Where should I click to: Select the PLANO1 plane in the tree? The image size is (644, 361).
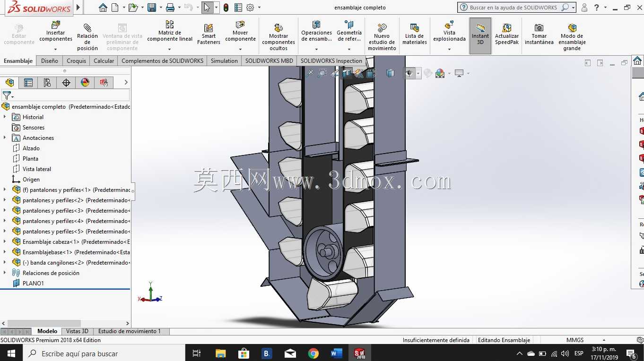(33, 284)
